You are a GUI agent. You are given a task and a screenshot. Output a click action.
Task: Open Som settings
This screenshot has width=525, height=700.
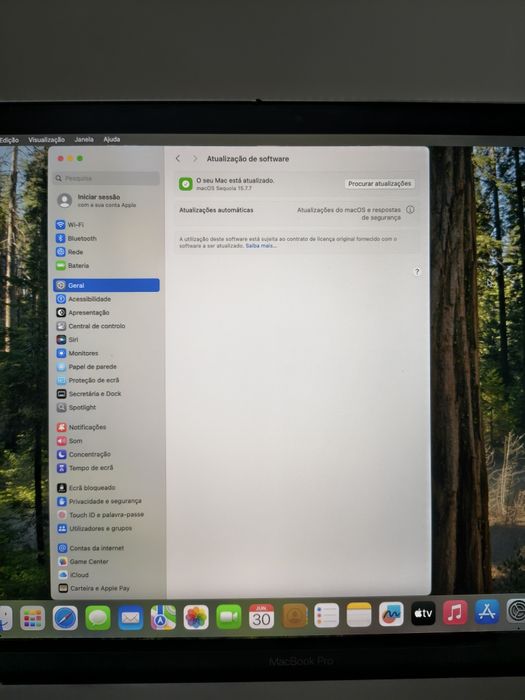pyautogui.click(x=107, y=441)
